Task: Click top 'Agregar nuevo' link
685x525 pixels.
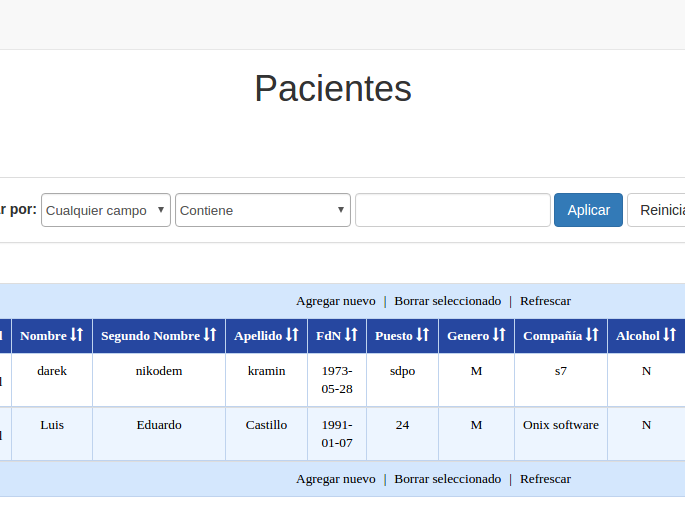Action: point(336,301)
